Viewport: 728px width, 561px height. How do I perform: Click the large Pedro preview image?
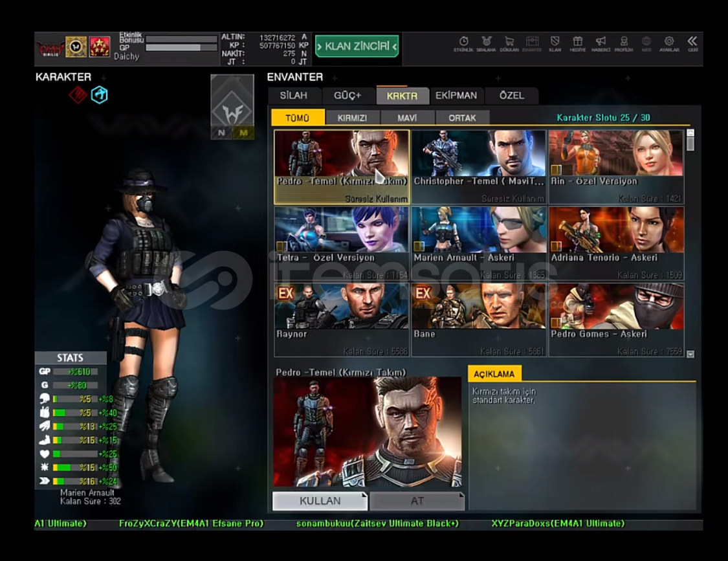click(368, 432)
